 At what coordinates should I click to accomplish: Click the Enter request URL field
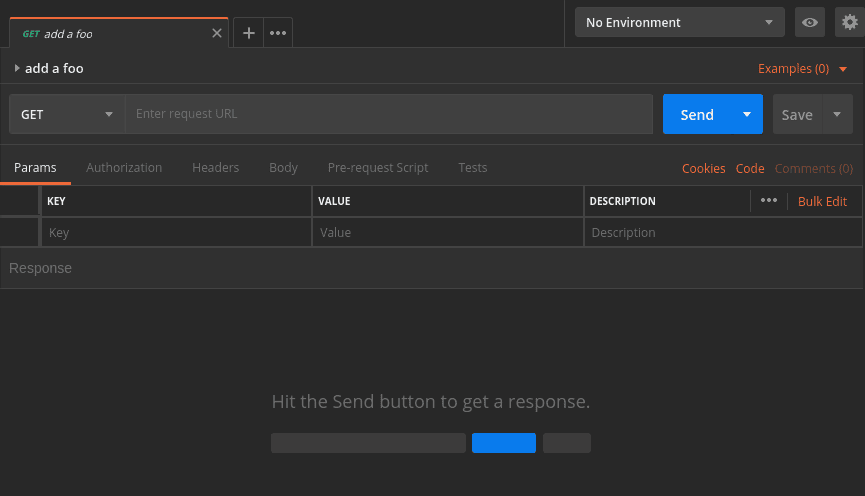point(388,114)
